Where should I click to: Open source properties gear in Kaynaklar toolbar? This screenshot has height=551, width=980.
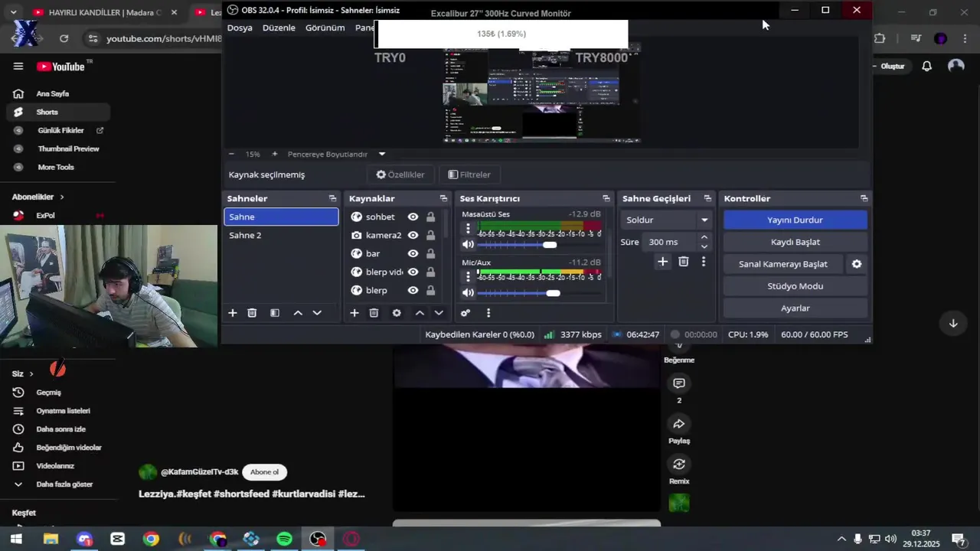(x=397, y=313)
